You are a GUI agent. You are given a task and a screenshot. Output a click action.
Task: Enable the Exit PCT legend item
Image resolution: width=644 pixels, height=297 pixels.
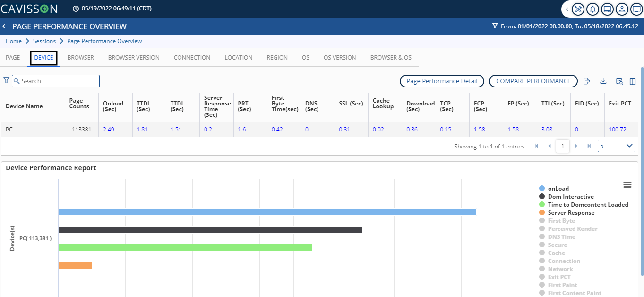pos(555,277)
